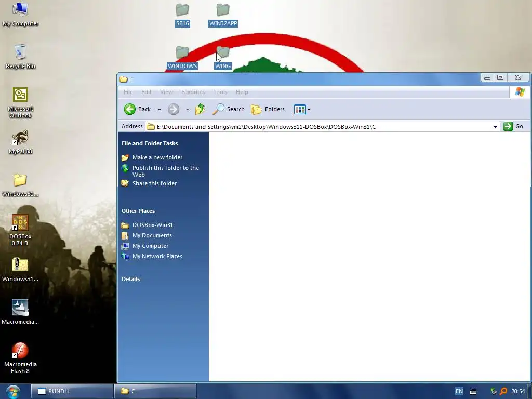
Task: Select the Macromedia Flash 8 shortcut
Action: (20, 358)
